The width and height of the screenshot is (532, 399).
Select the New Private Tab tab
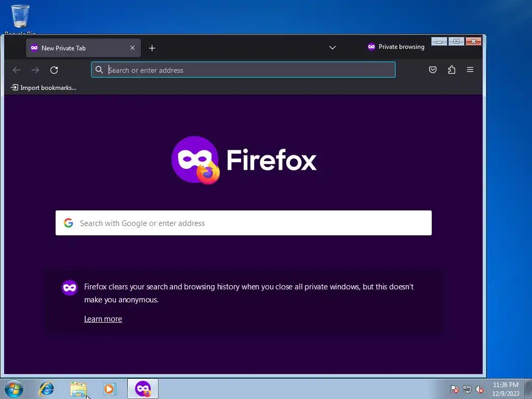point(83,48)
